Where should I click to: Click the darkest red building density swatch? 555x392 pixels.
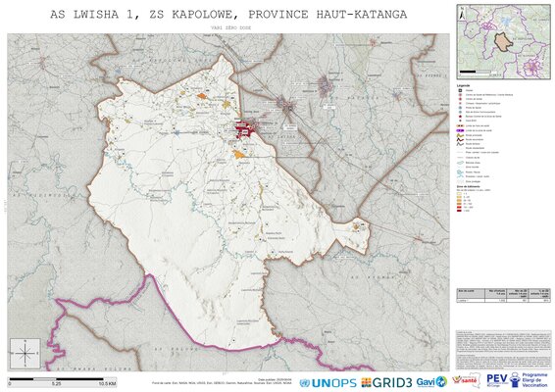click(460, 211)
